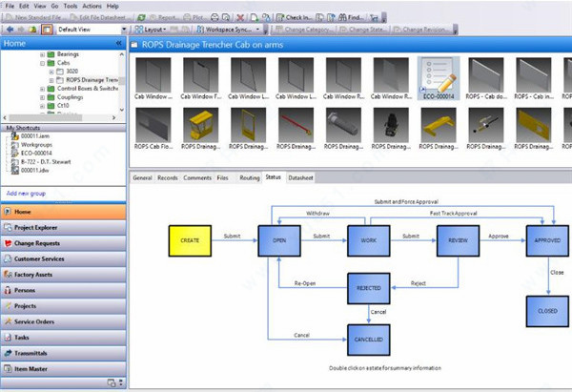Click the Add new group link
Viewport: 572px width, 392px height.
26,193
